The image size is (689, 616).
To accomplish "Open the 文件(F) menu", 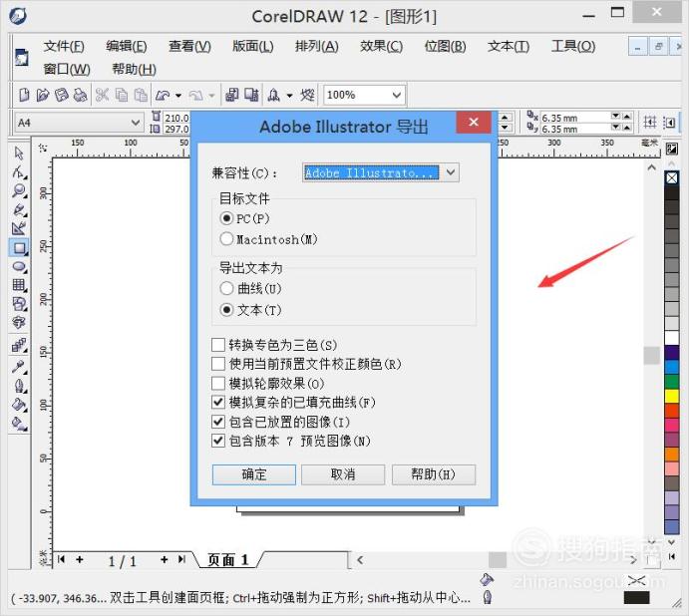I will coord(64,46).
